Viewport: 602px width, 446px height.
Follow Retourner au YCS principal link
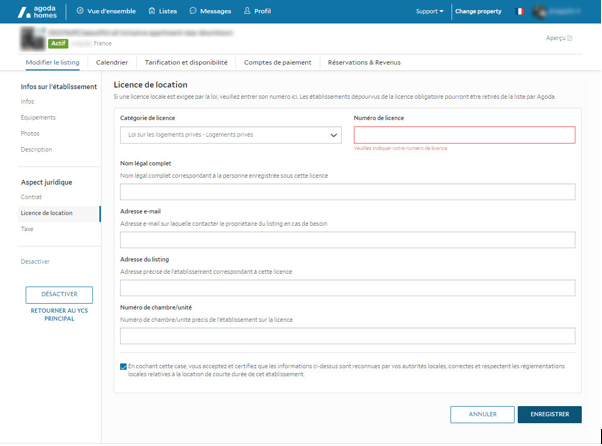coord(59,314)
